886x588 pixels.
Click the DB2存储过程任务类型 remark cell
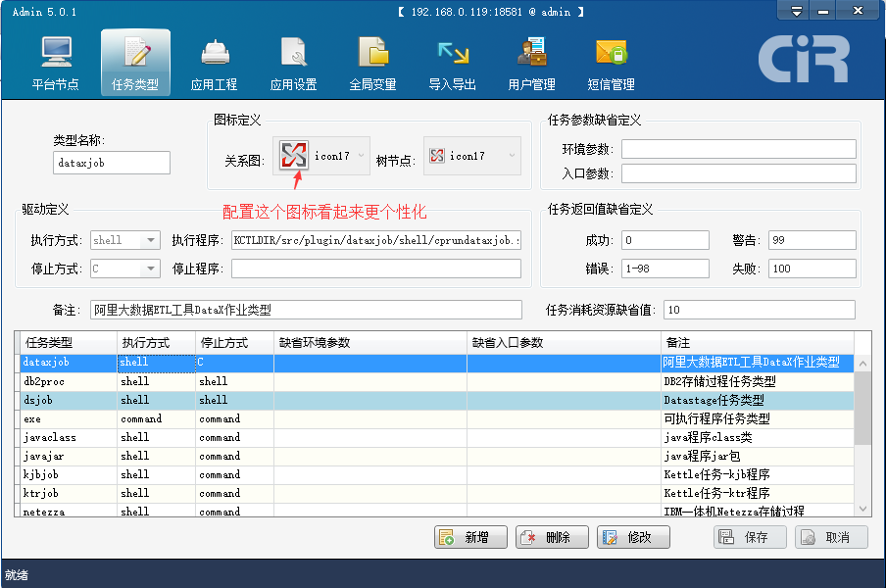click(x=758, y=381)
